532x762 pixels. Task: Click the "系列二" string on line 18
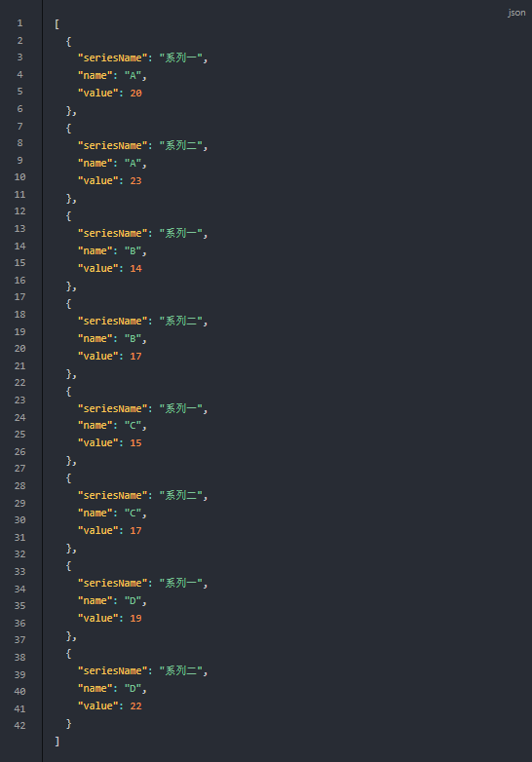tap(180, 321)
